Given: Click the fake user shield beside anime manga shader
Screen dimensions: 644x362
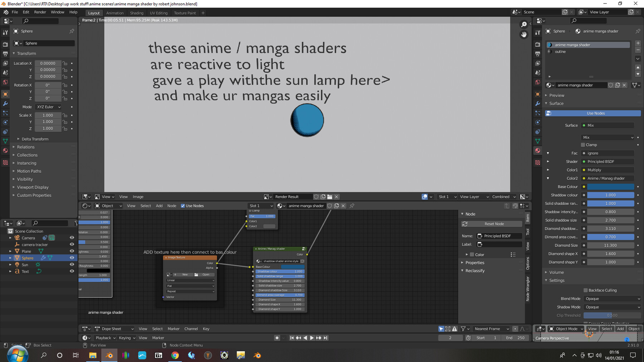Looking at the screenshot, I should pos(611,85).
